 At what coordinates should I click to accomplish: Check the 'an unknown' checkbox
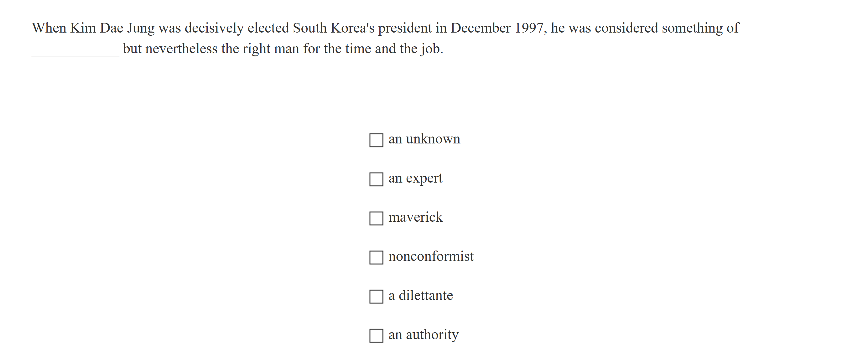(376, 140)
